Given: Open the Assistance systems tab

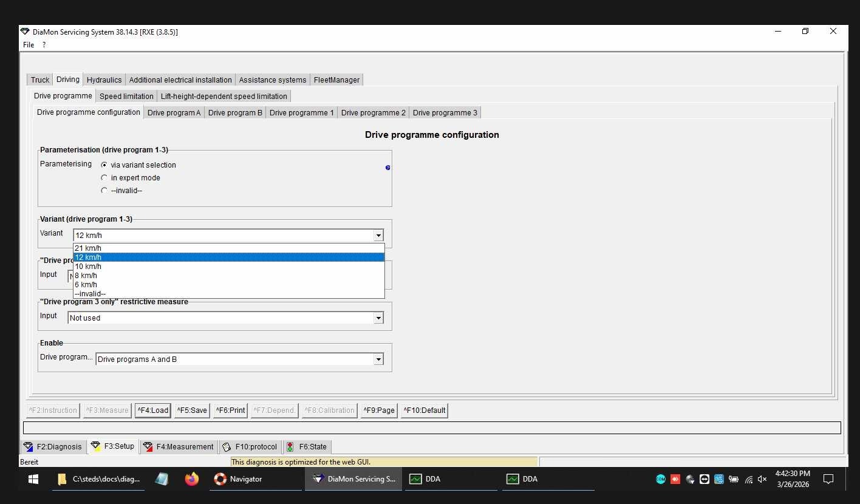Looking at the screenshot, I should click(x=273, y=80).
